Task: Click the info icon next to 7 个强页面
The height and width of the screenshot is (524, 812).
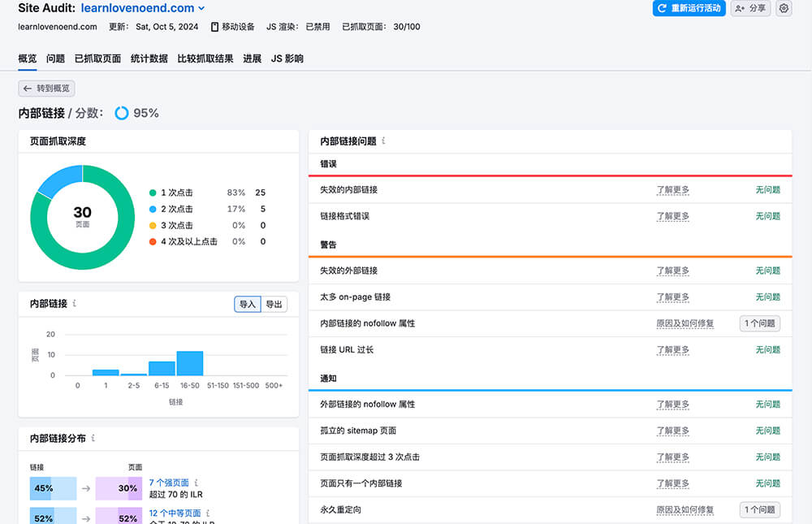Action: pos(197,483)
